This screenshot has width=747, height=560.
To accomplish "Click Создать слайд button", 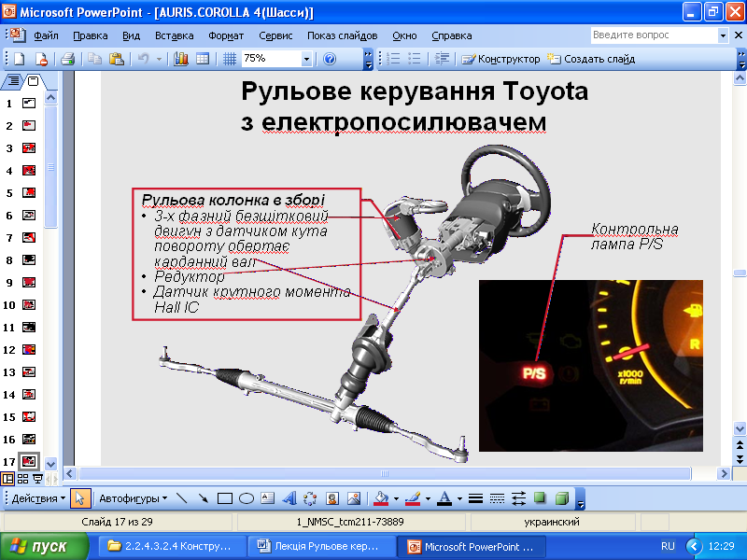I will [x=591, y=59].
